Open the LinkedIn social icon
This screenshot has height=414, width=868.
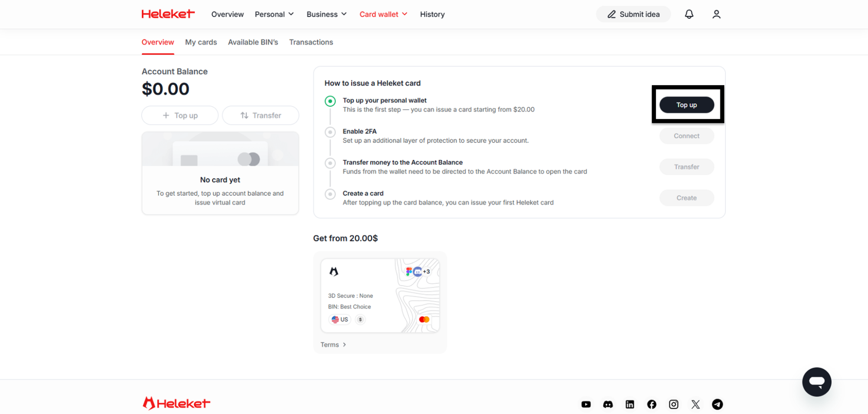(x=630, y=404)
